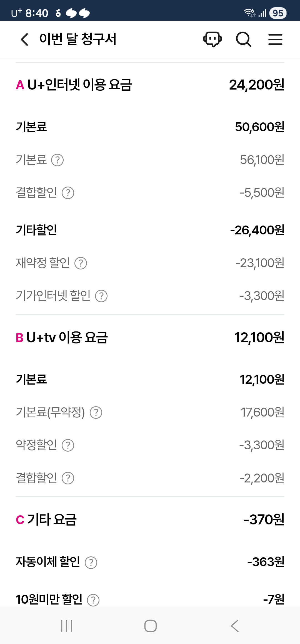Show help for 10원미만 할인

coord(93,600)
